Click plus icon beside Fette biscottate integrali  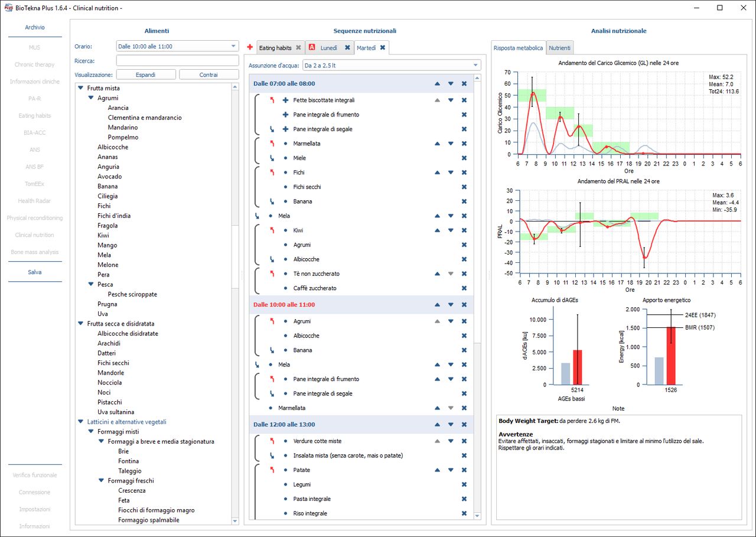click(286, 100)
